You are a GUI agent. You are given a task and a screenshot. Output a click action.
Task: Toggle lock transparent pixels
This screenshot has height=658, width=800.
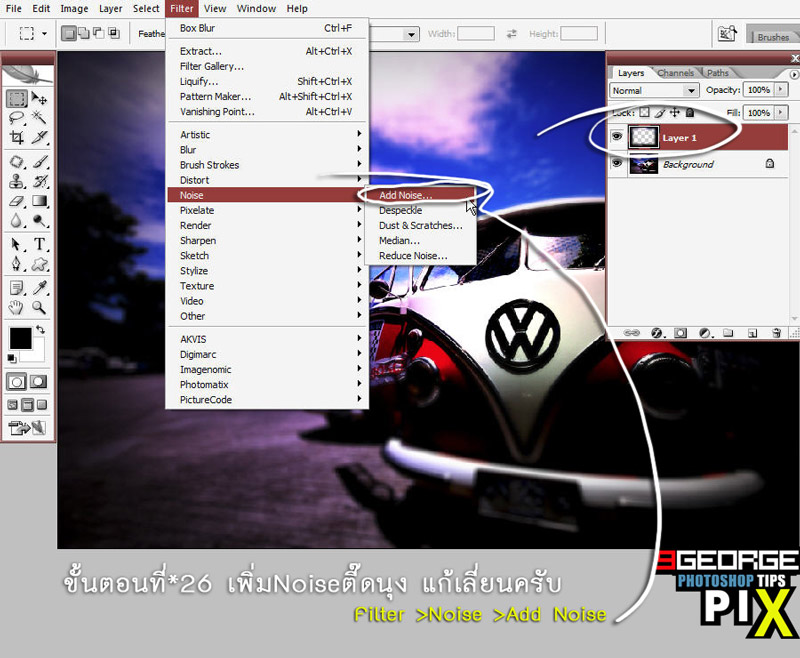[644, 112]
